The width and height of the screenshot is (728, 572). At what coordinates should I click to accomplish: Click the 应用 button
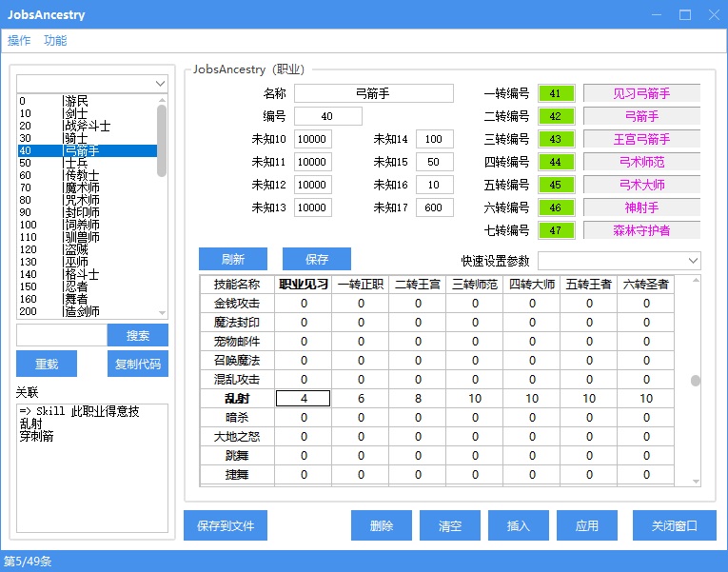(586, 525)
